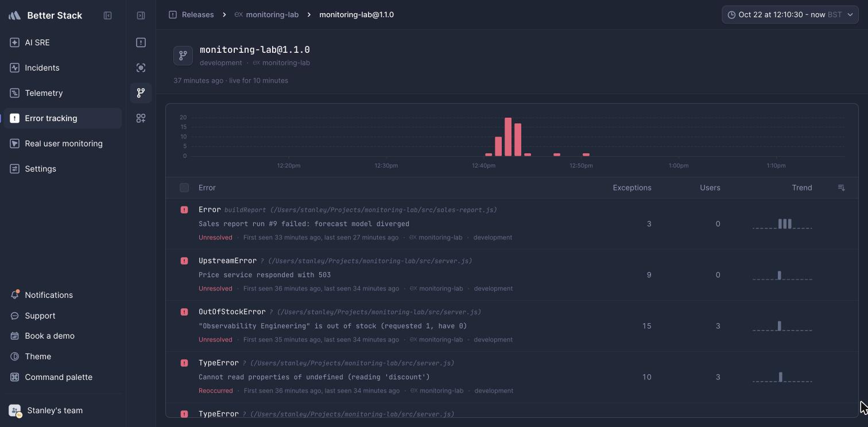This screenshot has height=427, width=868.
Task: Open the add-widgets grid icon in secondary sidebar
Action: pos(141,118)
